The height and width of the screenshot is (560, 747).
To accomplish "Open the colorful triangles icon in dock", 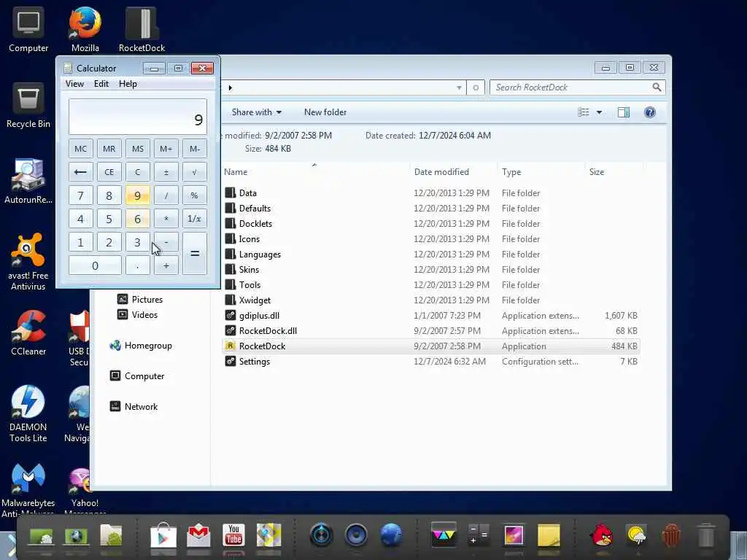I will pos(444,534).
